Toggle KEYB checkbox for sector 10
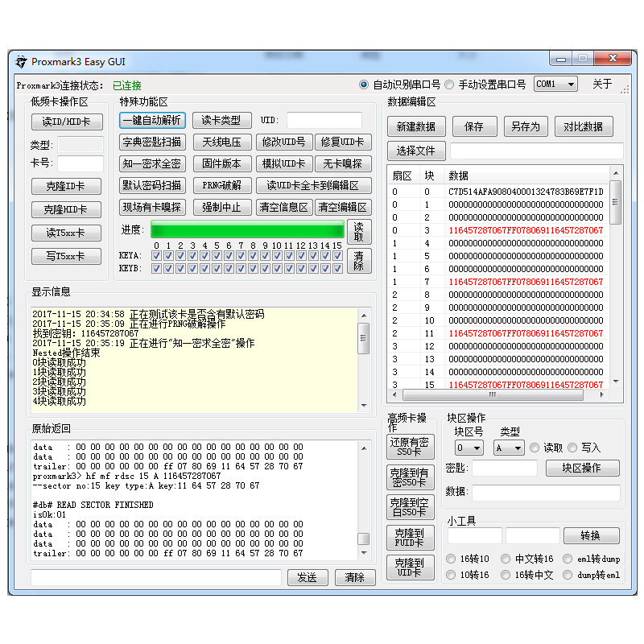Image resolution: width=644 pixels, height=644 pixels. tap(277, 269)
